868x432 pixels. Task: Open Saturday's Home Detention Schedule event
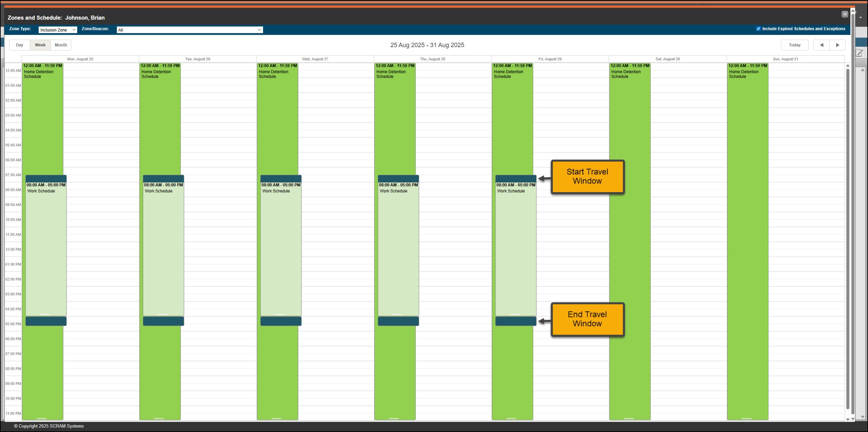pos(630,238)
